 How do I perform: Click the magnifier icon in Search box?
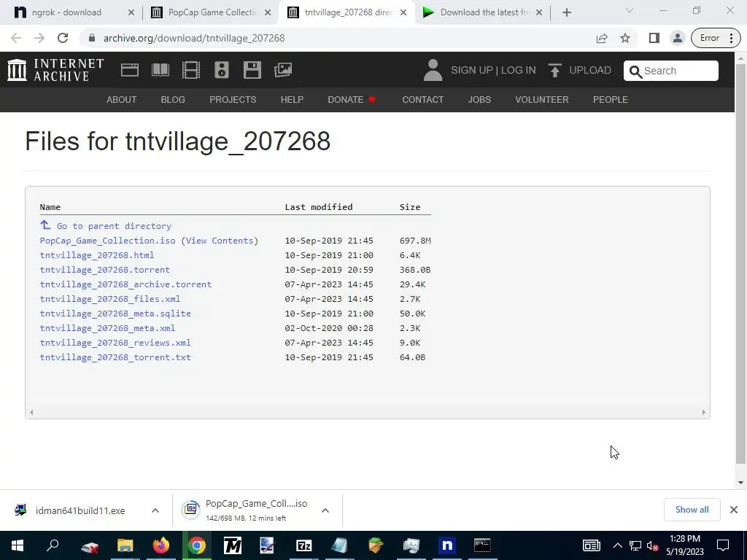coord(635,71)
